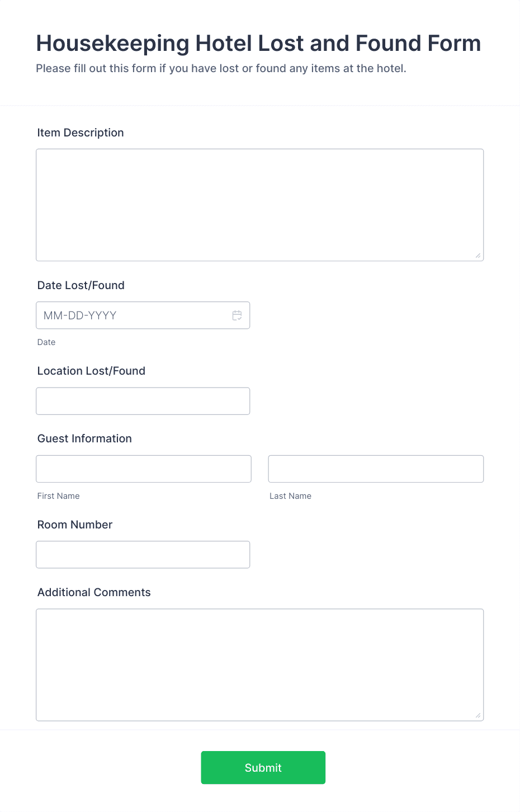Click the Date Lost/Found label
Viewport: 520px width, 812px height.
tap(81, 285)
